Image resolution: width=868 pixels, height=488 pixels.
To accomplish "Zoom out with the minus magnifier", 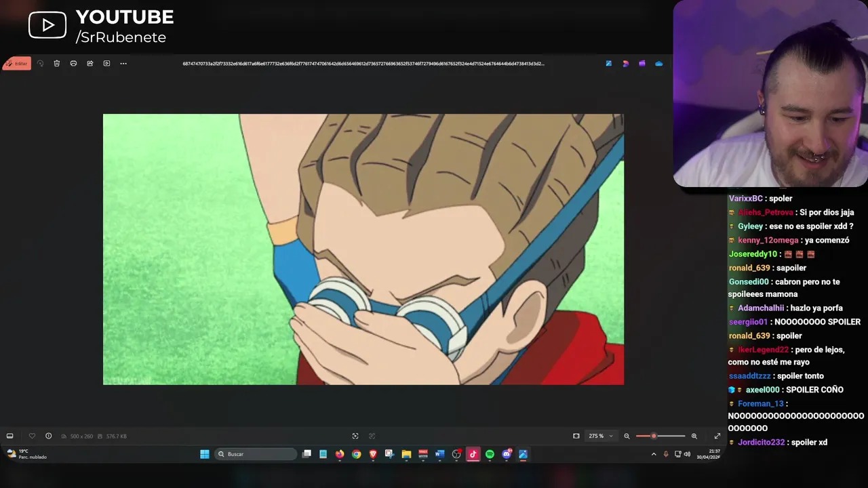I will coord(627,436).
